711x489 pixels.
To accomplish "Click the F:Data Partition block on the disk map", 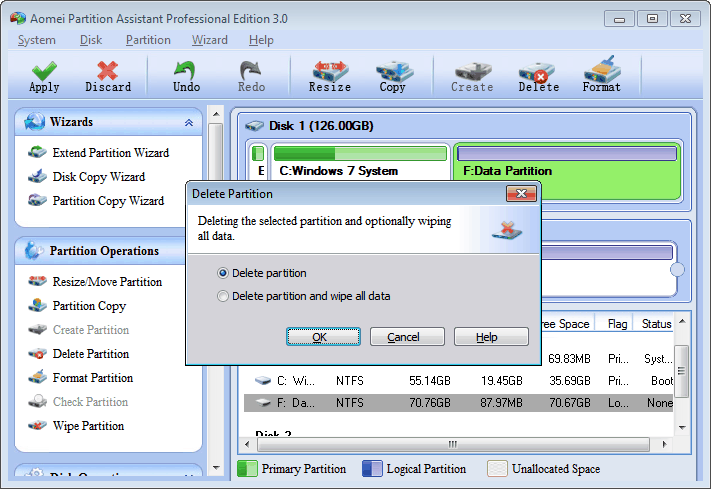I will click(x=567, y=171).
